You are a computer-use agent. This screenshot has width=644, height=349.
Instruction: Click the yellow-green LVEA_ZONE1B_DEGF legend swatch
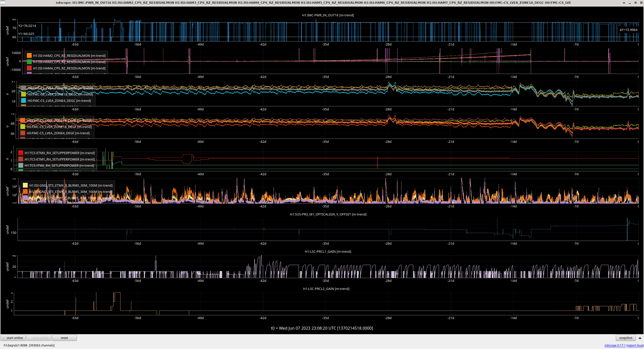pos(23,127)
